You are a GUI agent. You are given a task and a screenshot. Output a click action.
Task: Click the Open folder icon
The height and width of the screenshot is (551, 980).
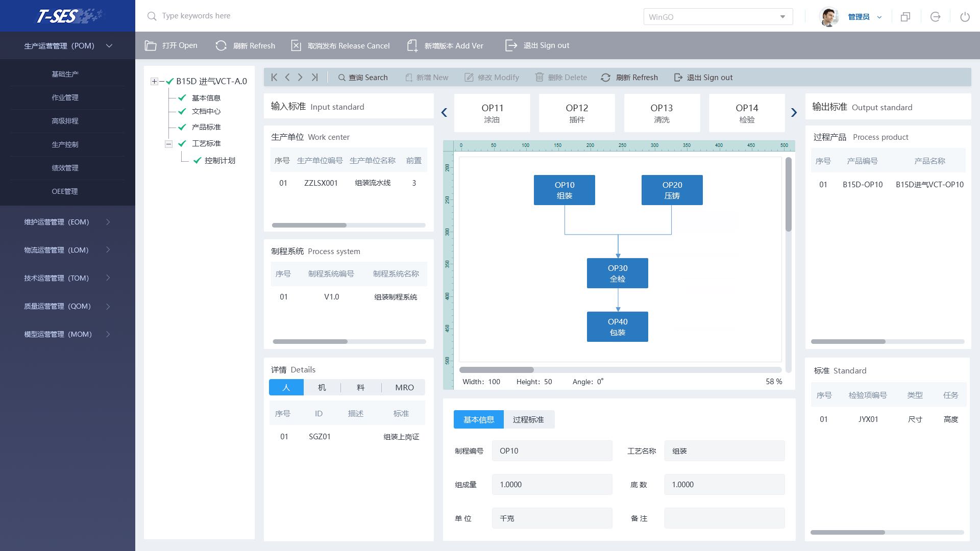150,45
